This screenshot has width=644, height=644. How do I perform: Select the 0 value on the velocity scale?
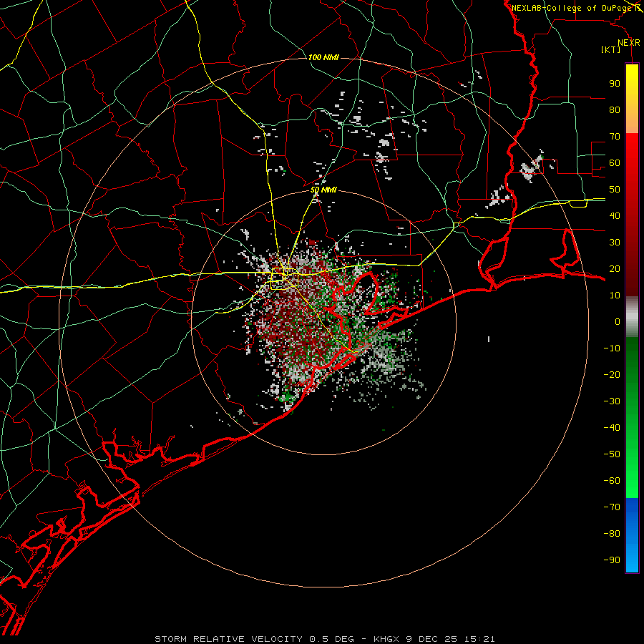618,321
